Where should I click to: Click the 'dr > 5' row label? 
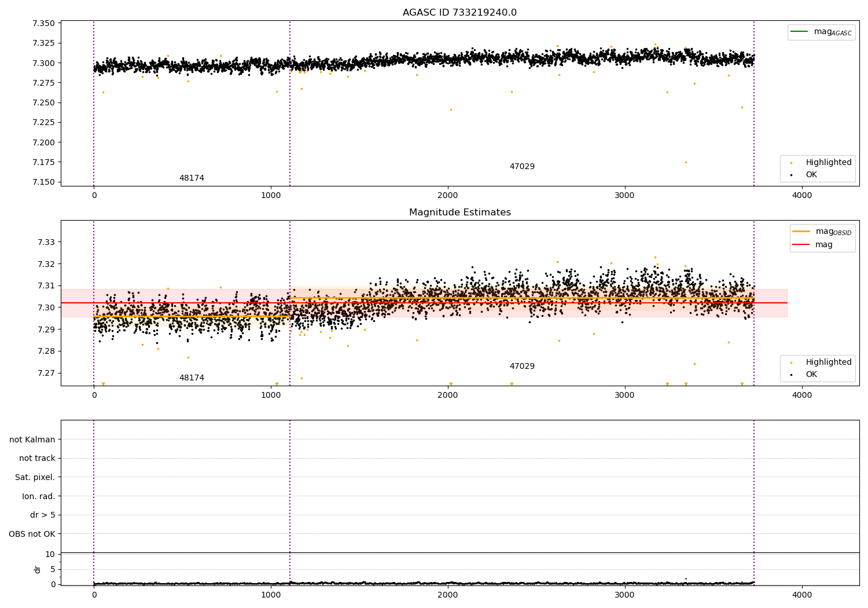click(43, 515)
